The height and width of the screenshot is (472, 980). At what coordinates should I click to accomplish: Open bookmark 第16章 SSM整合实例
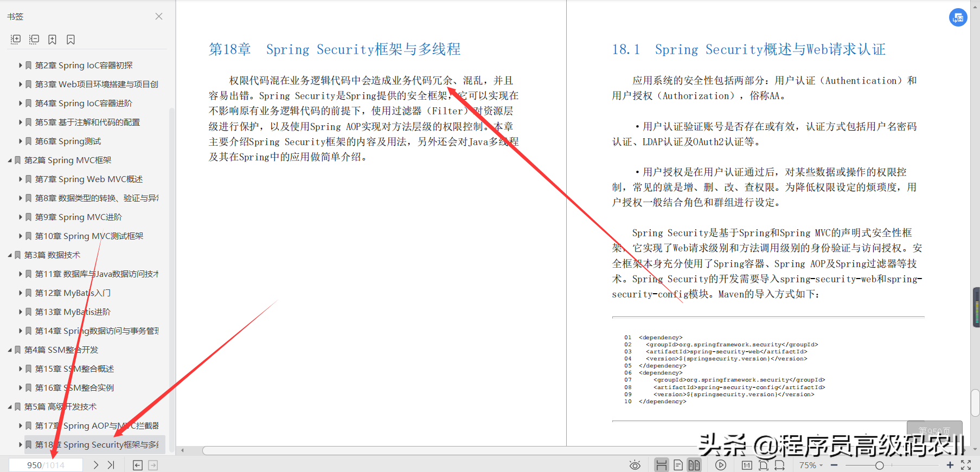tap(75, 387)
